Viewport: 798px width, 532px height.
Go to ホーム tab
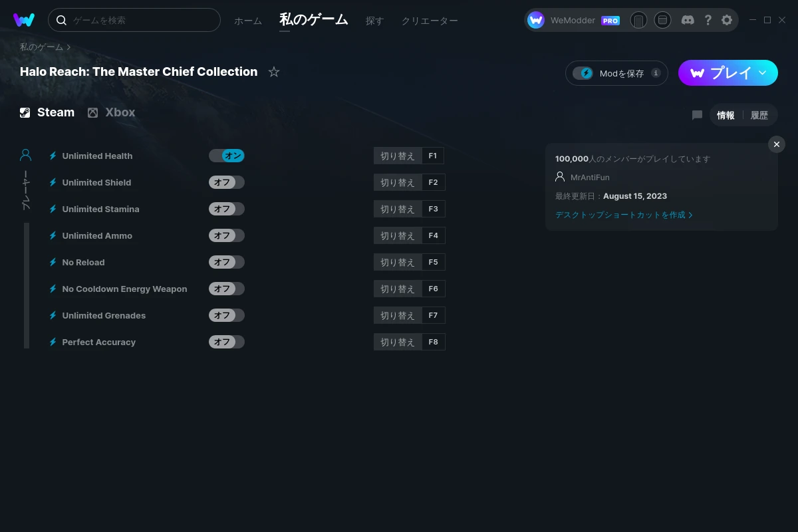[x=248, y=21]
